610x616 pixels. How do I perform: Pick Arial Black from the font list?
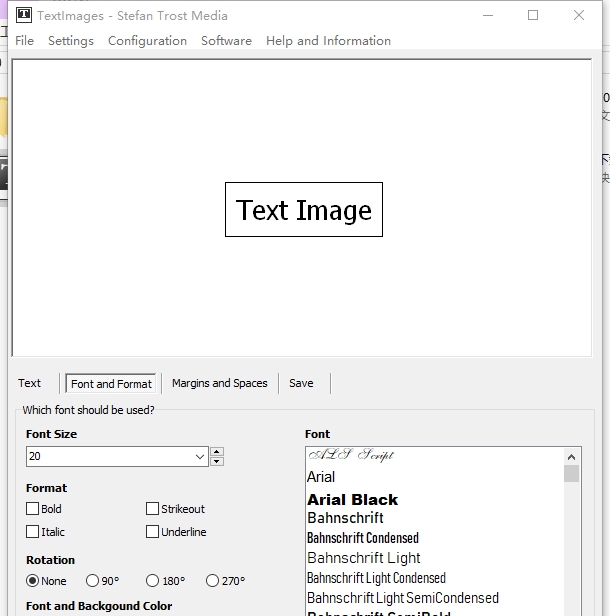(352, 499)
